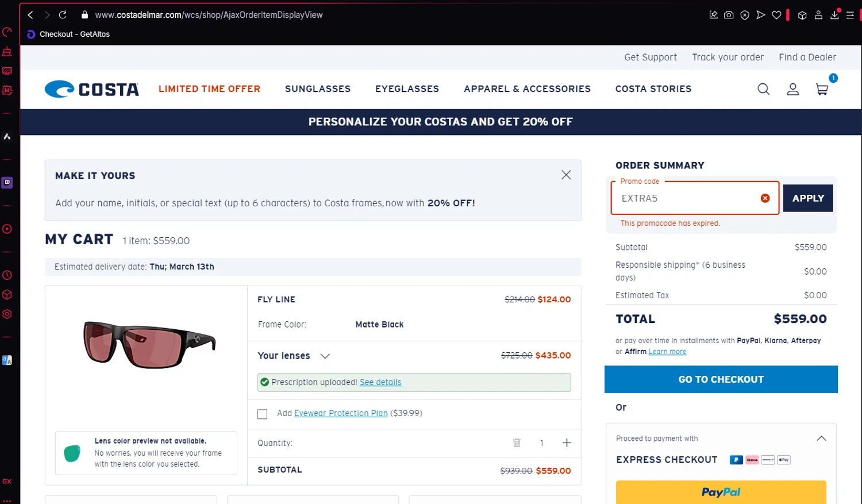Click the Total $559.00 amount
Viewport: 862px width, 504px height.
click(x=800, y=319)
